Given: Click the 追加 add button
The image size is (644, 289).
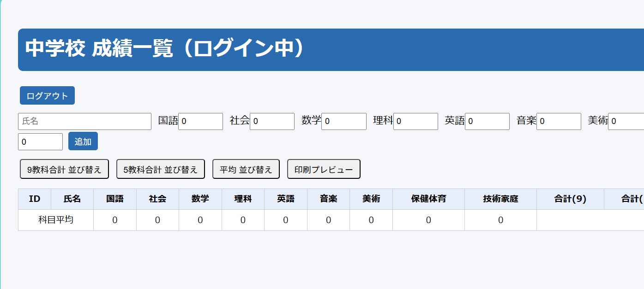Looking at the screenshot, I should [x=83, y=142].
